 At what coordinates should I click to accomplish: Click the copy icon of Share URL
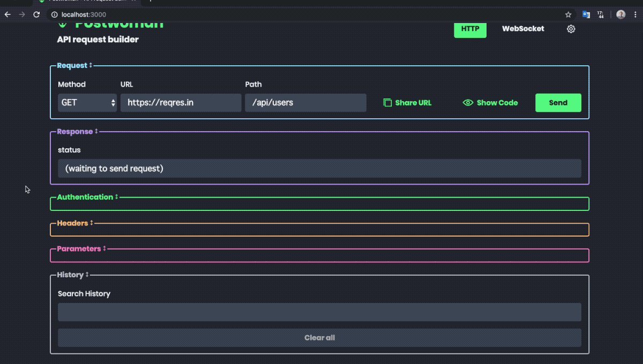point(388,103)
